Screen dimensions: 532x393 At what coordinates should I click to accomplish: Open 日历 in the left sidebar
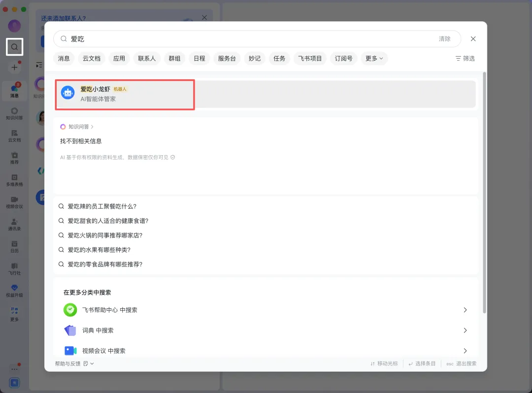click(15, 247)
